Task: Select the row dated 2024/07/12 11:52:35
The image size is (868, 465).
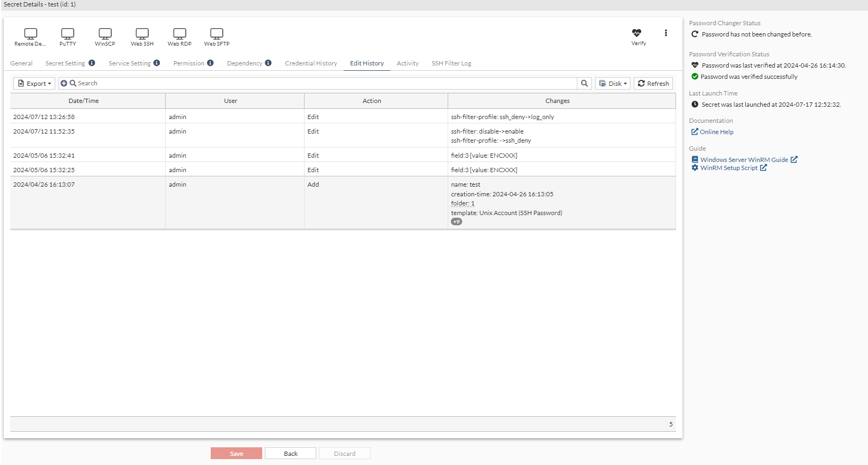Action: pyautogui.click(x=343, y=136)
